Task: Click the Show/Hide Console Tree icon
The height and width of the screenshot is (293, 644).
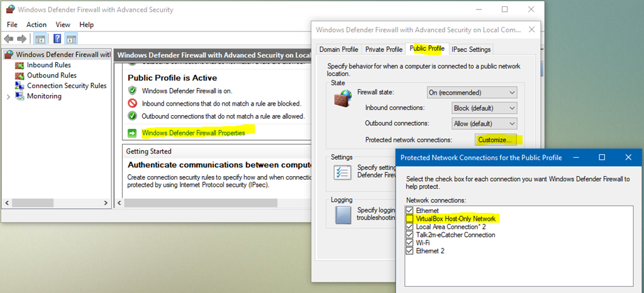Action: coord(40,39)
